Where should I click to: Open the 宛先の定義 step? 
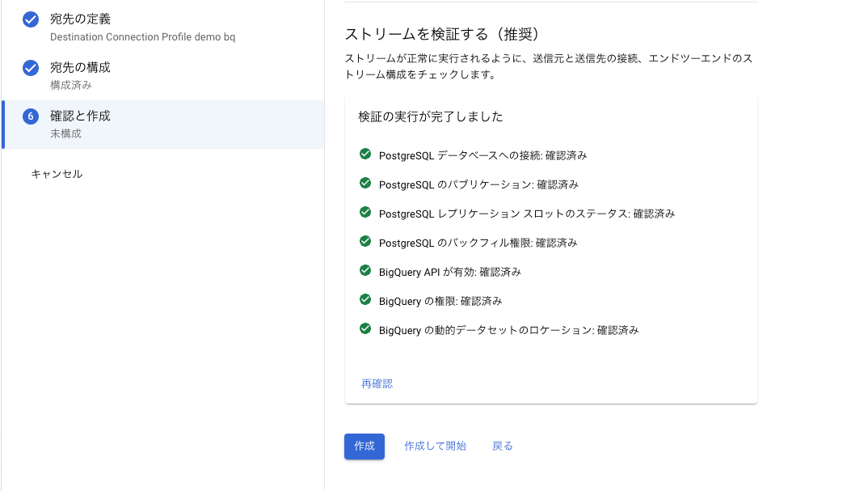tap(80, 19)
